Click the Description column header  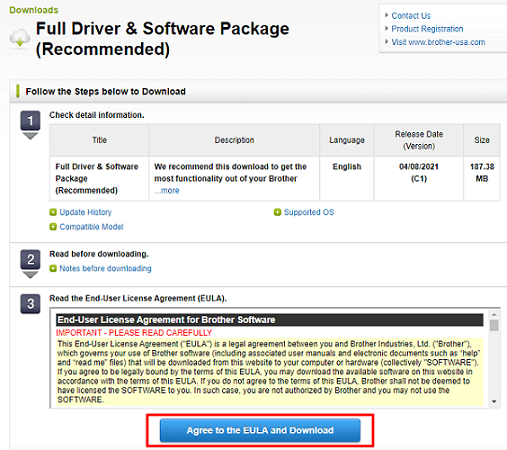[x=234, y=140]
